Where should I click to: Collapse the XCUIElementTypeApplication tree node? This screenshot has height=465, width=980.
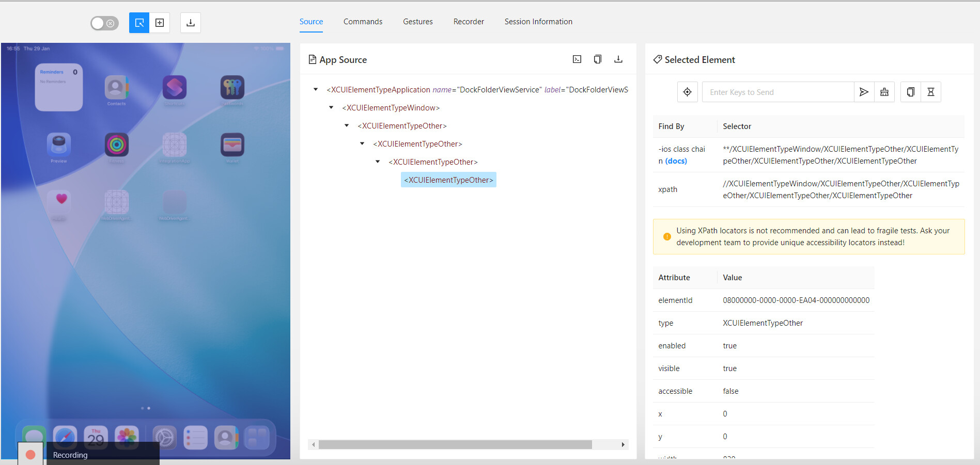[x=316, y=90]
